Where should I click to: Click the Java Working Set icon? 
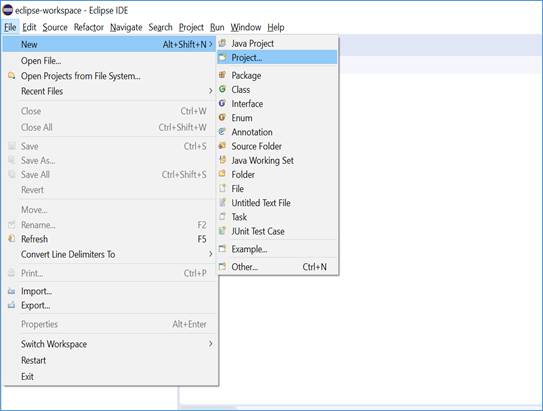pyautogui.click(x=222, y=160)
